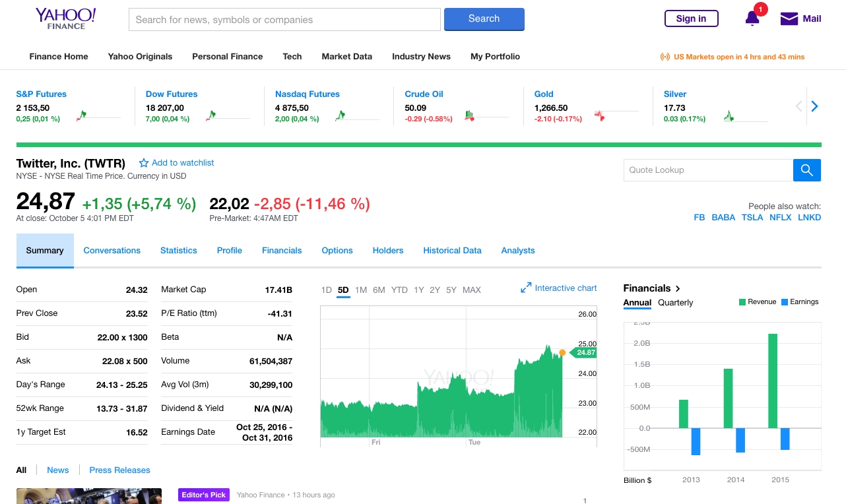
Task: Show Annual financials
Action: click(x=637, y=303)
